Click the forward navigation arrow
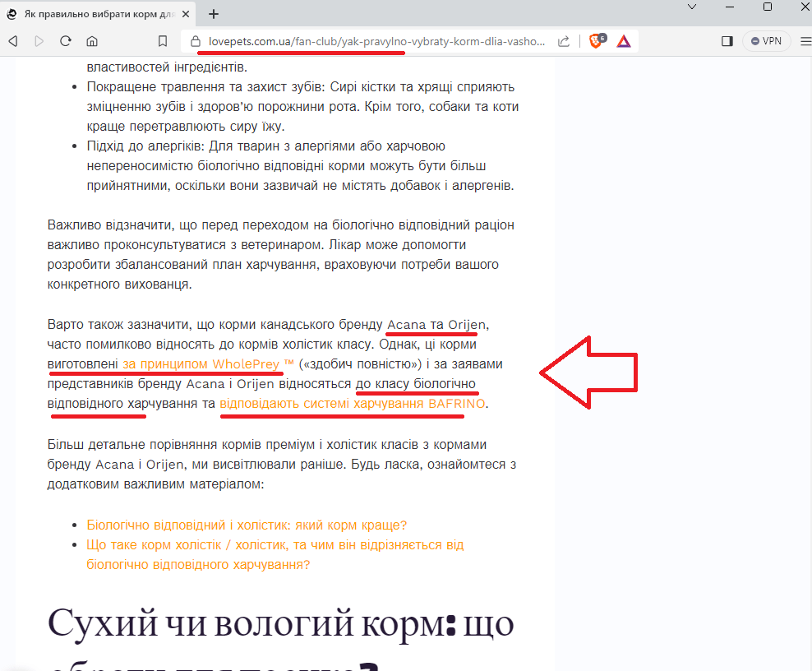 point(38,41)
